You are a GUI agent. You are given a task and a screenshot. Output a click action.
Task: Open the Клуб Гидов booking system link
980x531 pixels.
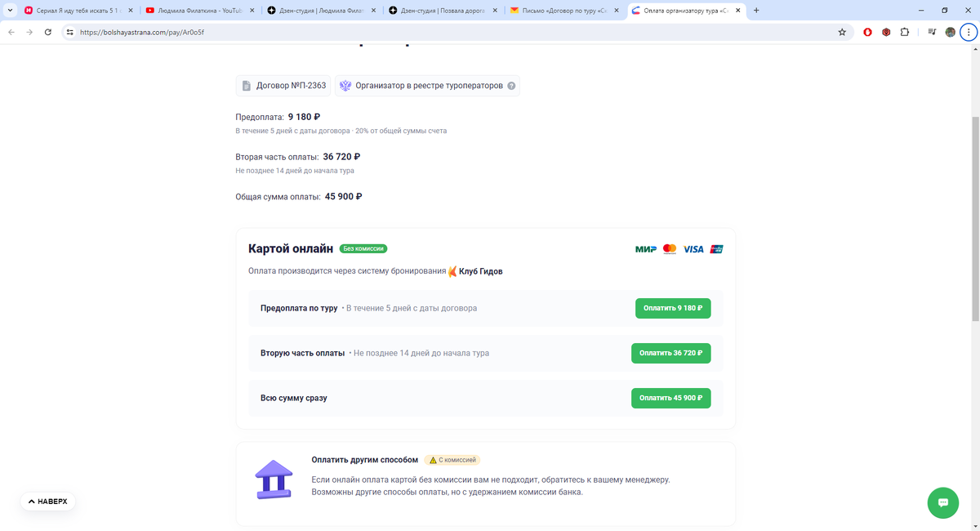pos(475,271)
